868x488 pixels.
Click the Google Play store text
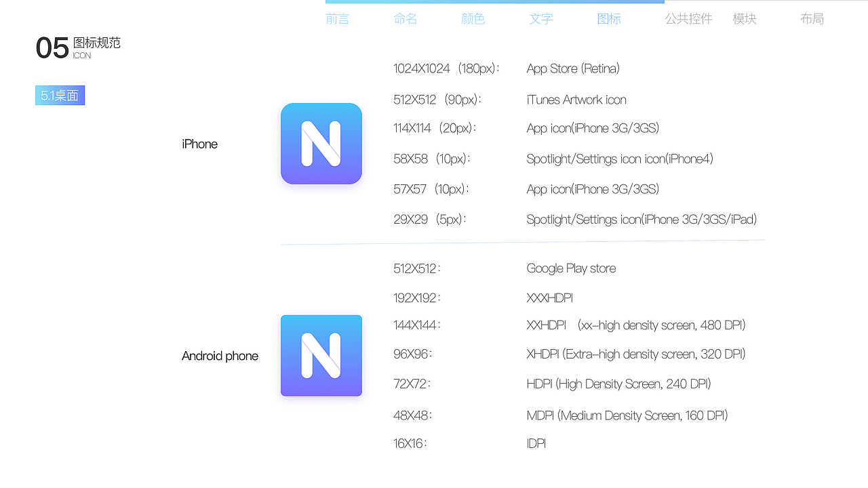pos(571,268)
